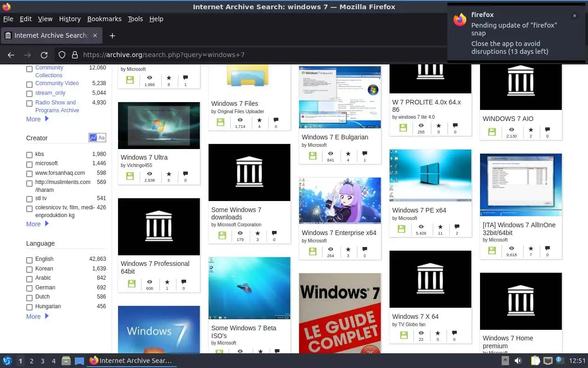Check the Korean language filter
This screenshot has width=588, height=368.
pos(29,270)
